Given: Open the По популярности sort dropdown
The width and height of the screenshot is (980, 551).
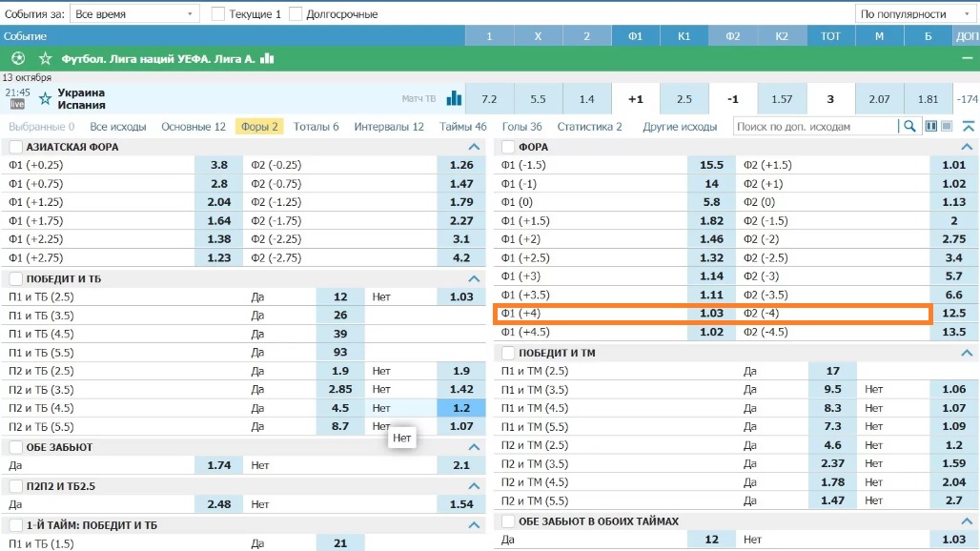Looking at the screenshot, I should click(x=914, y=14).
